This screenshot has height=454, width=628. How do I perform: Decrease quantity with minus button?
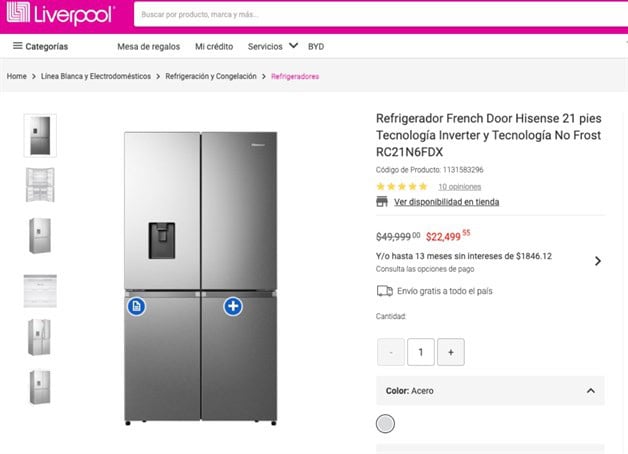point(391,352)
